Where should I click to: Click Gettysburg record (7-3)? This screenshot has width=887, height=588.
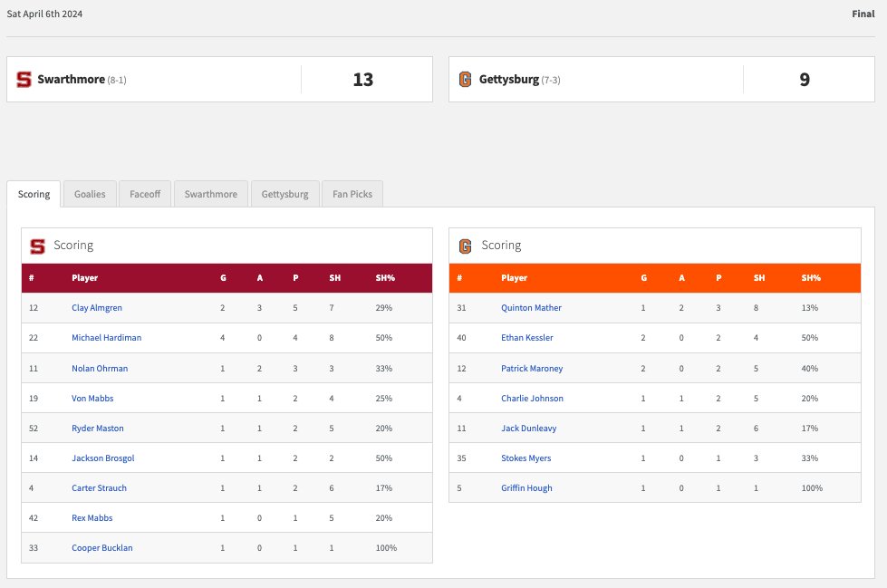[x=551, y=81]
